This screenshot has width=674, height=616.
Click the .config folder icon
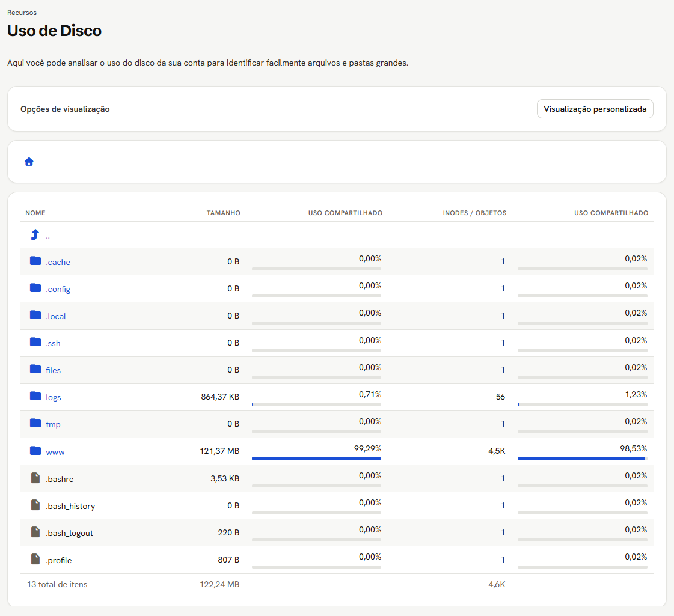click(35, 288)
